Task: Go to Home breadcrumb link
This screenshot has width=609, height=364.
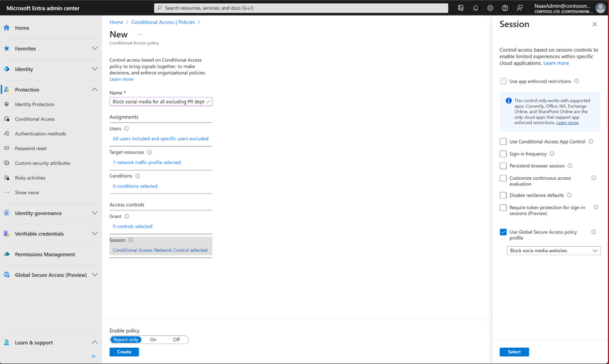Action: coord(116,22)
